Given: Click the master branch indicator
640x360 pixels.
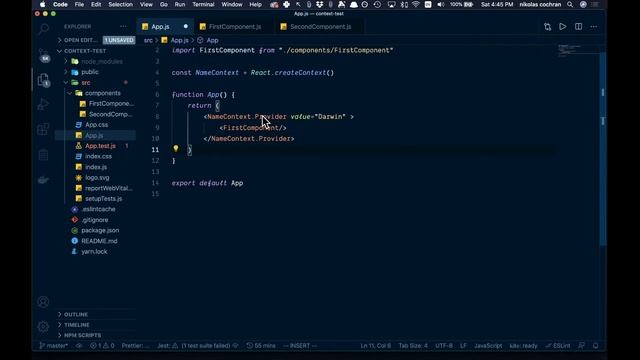Looking at the screenshot, I should (53, 346).
